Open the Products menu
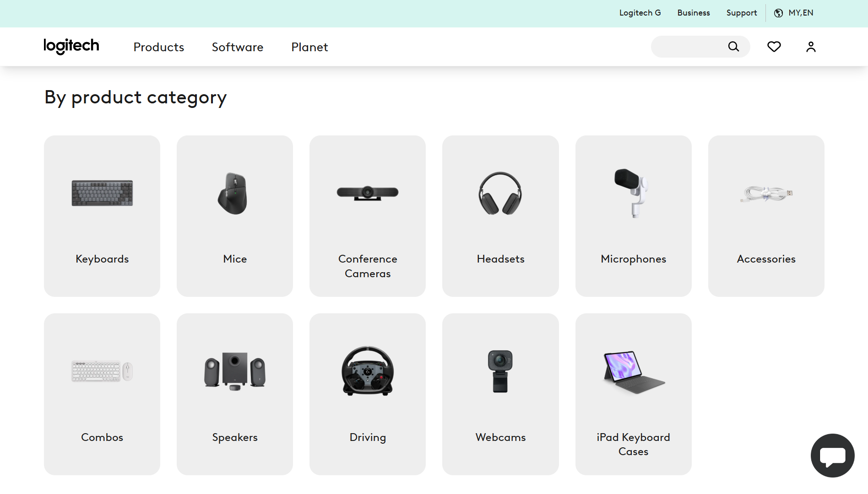The width and height of the screenshot is (868, 494). (158, 47)
